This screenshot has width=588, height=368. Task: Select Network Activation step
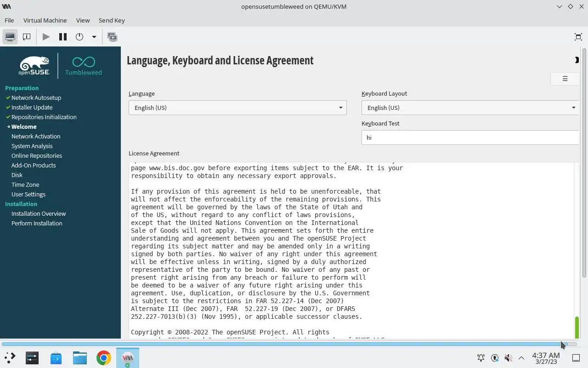pyautogui.click(x=36, y=136)
